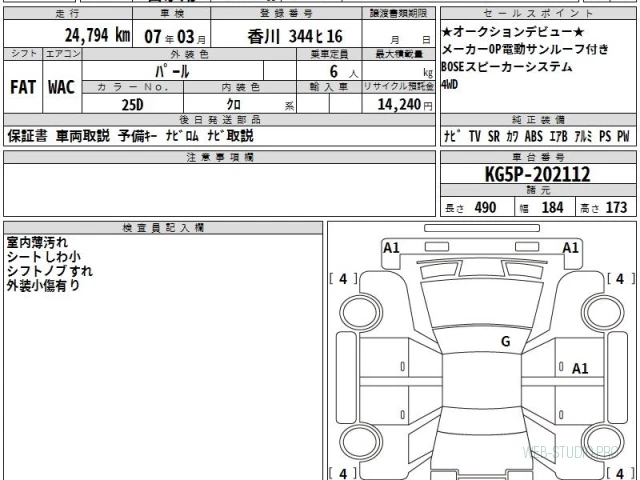This screenshot has height=480, width=640.
Task: Click the エアB airbag equipment label
Action: pos(558,136)
